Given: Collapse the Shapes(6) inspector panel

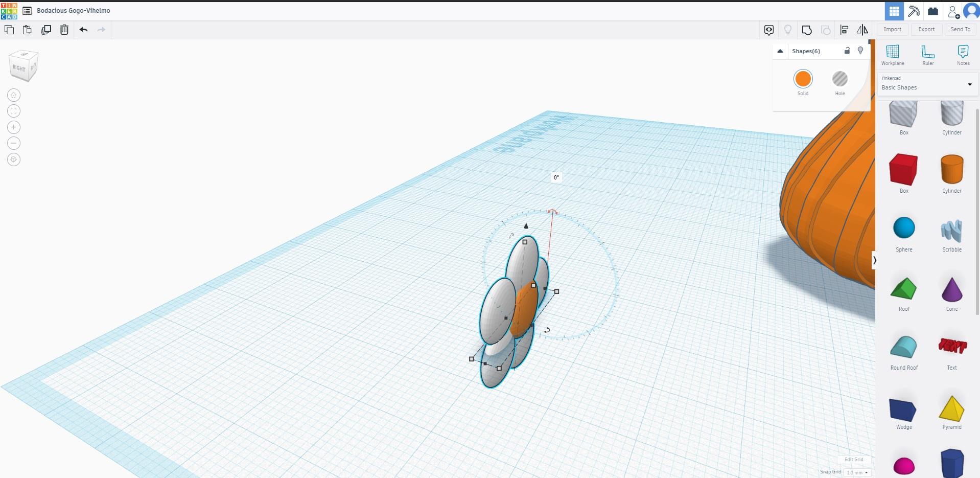Looking at the screenshot, I should click(780, 51).
